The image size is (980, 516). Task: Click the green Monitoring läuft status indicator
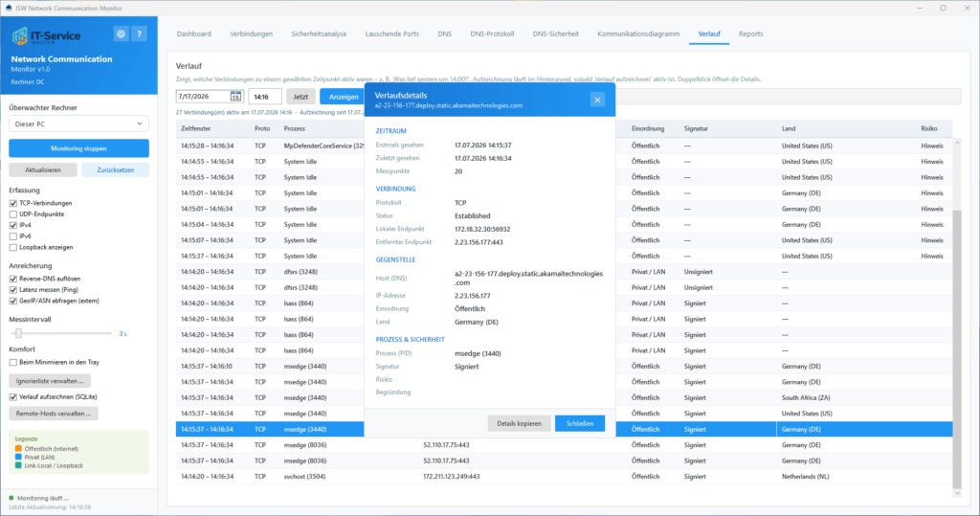(11, 498)
